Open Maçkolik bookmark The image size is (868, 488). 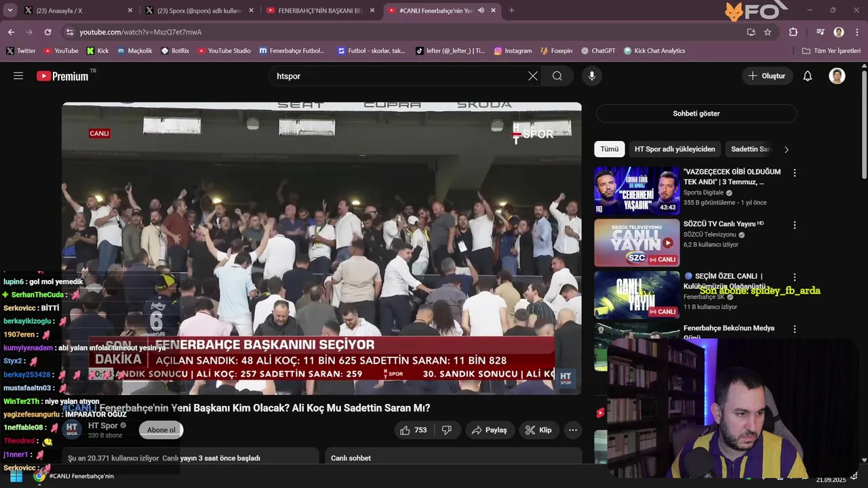click(x=135, y=51)
